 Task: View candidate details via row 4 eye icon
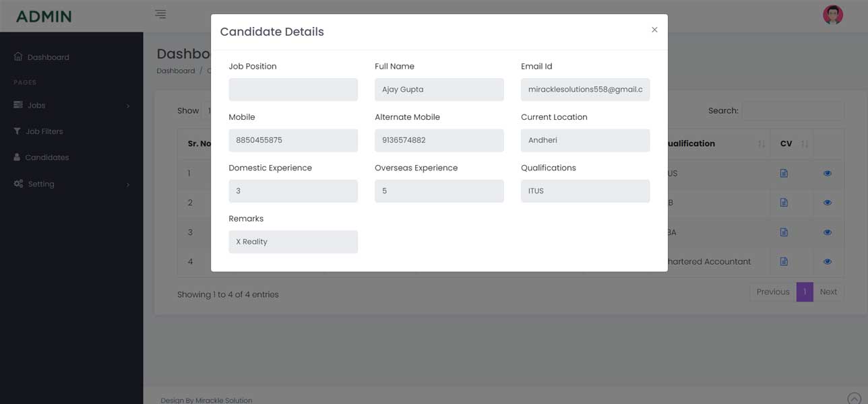828,261
